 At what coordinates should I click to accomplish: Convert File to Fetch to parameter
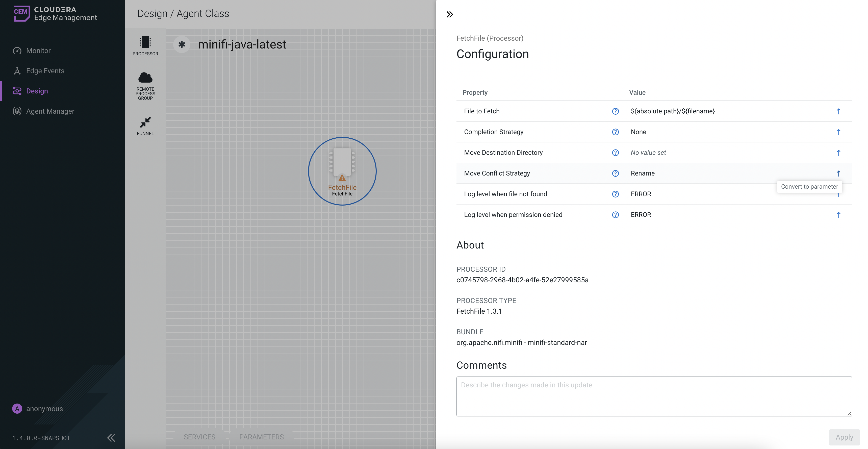click(x=838, y=111)
